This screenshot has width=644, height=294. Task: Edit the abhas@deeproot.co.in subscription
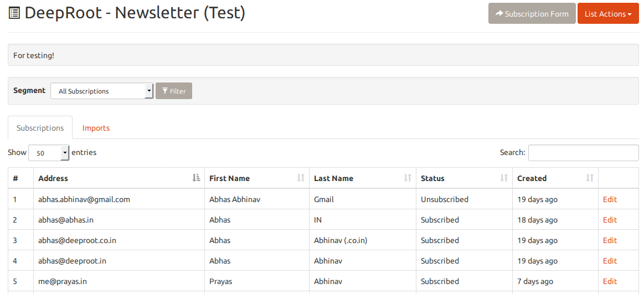(x=610, y=240)
